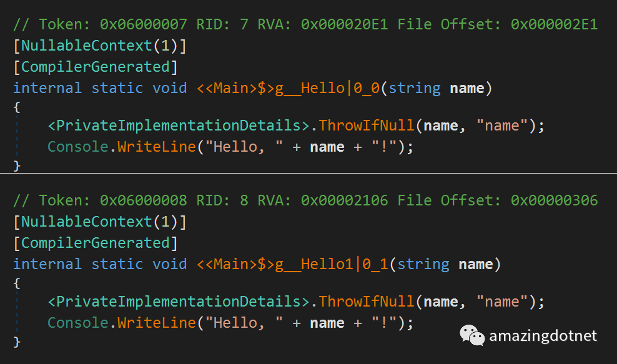Click RVA value 0x000020E1
Screen dimensions: 617x364
(344, 24)
